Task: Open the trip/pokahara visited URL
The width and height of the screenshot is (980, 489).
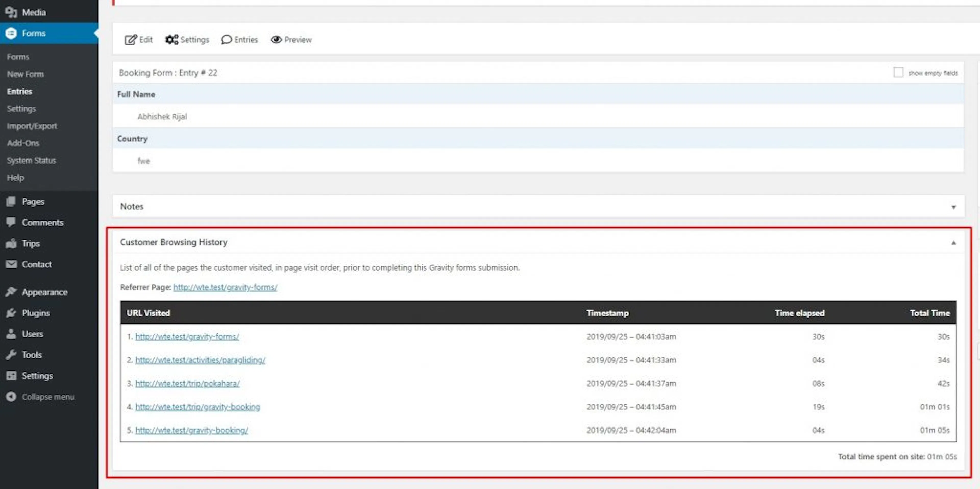Action: [188, 384]
